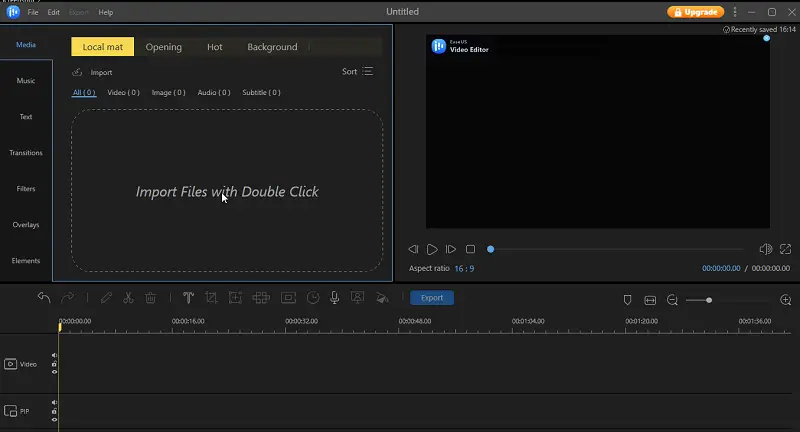Image resolution: width=800 pixels, height=432 pixels.
Task: Click the timeline Marker shield icon
Action: (x=628, y=300)
